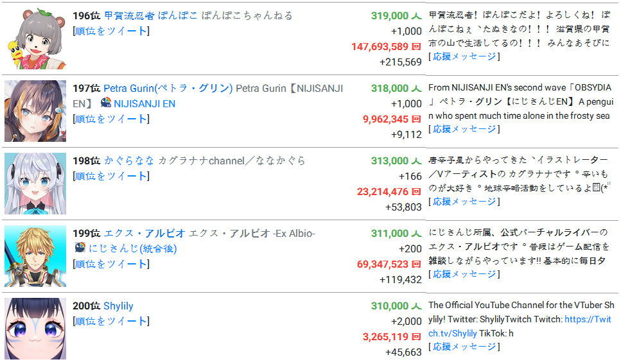
Task: Open Petra Gurin avatar thumbnail
Action: (x=35, y=111)
